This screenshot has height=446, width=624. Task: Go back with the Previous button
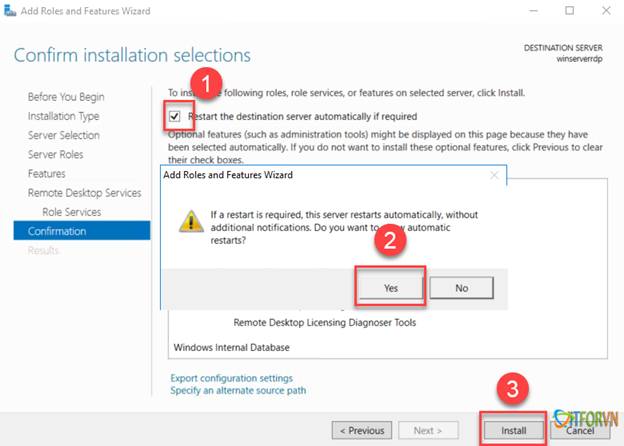(x=361, y=430)
